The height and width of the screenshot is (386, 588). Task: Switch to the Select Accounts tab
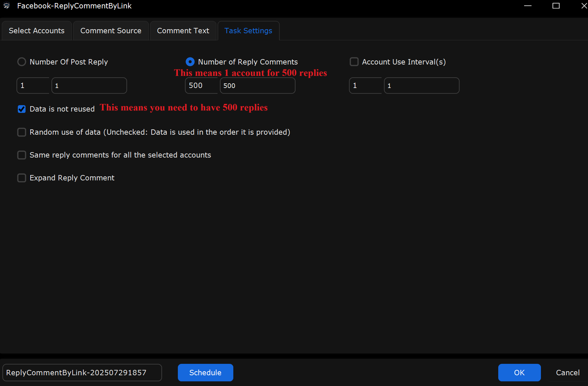(37, 31)
